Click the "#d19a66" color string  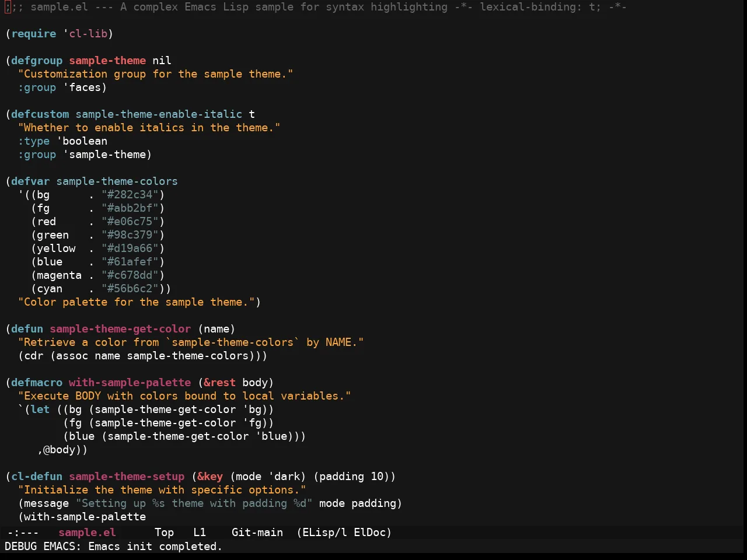click(130, 249)
